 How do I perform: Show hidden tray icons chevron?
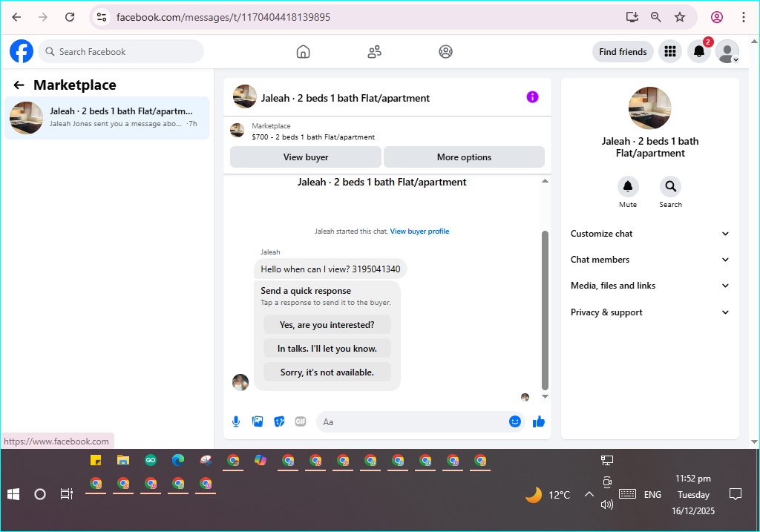click(589, 494)
